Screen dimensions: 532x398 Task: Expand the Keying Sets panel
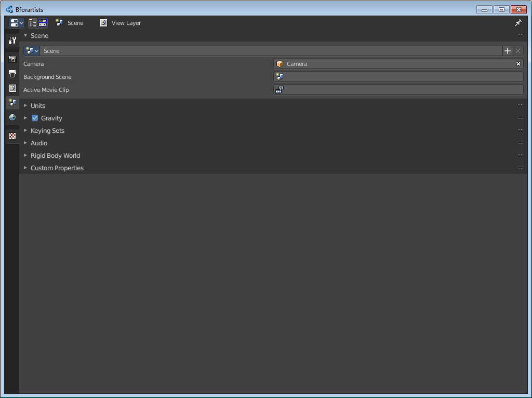point(25,131)
